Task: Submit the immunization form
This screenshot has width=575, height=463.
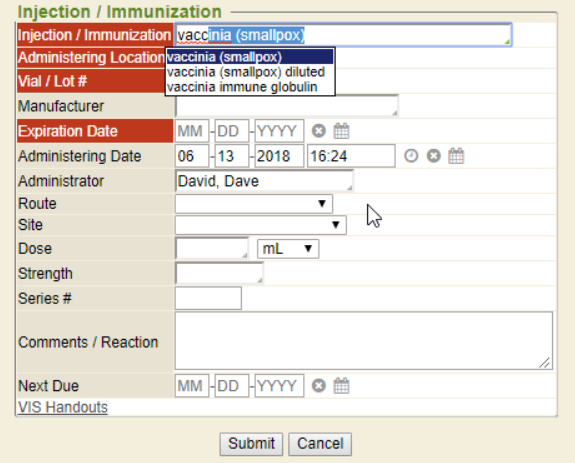Action: [251, 444]
